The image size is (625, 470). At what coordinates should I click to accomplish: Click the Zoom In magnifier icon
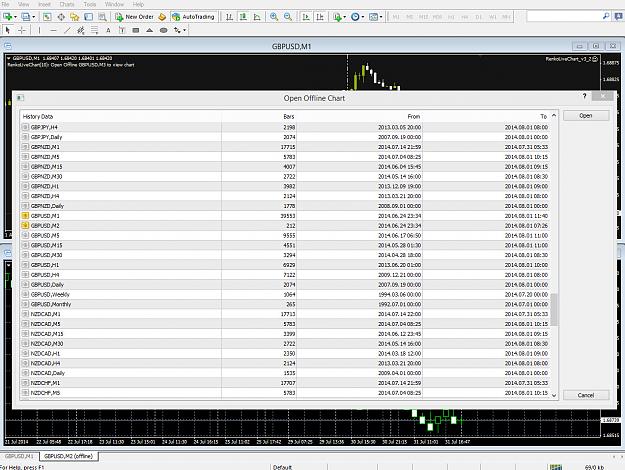tap(274, 17)
